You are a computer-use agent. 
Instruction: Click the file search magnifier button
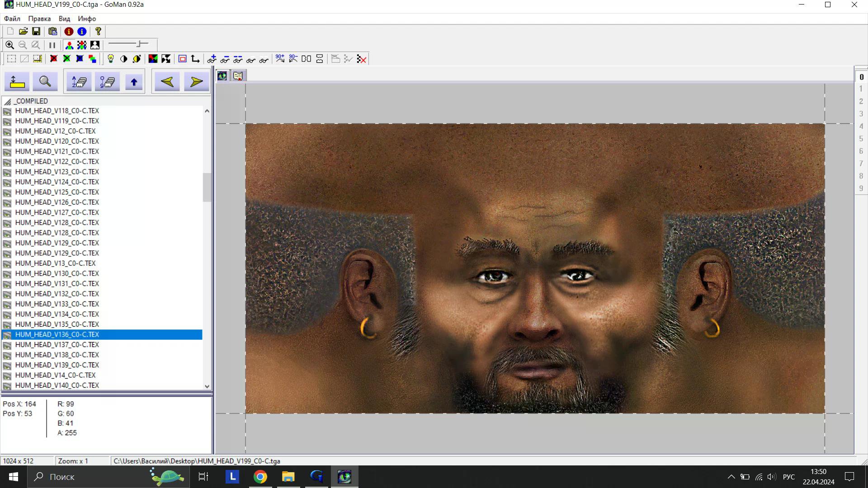pyautogui.click(x=45, y=82)
